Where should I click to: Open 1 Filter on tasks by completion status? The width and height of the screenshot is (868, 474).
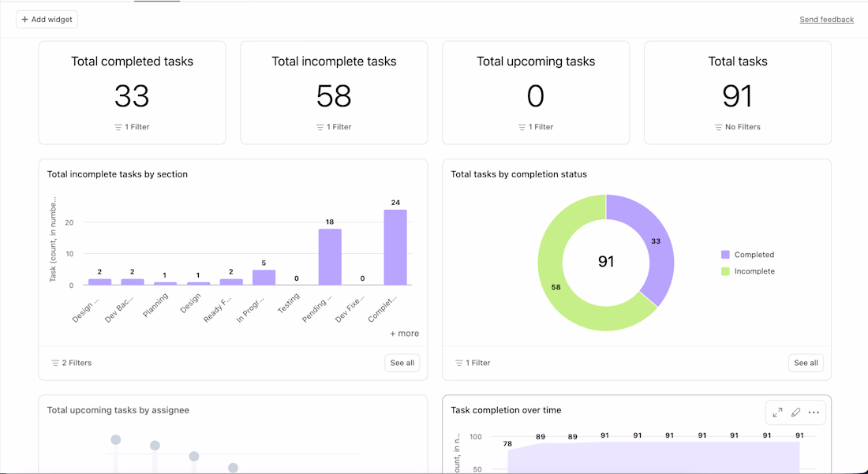pos(473,363)
